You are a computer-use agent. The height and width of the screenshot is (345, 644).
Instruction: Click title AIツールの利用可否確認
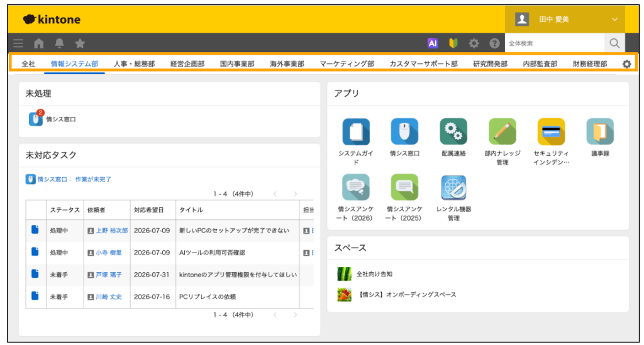click(x=212, y=253)
